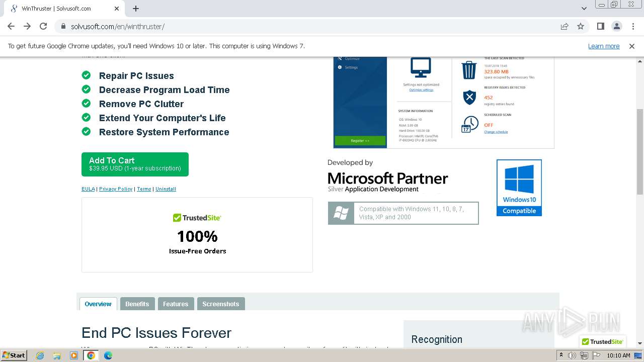644x362 pixels.
Task: Open Windows Media Player from taskbar
Action: (x=74, y=355)
